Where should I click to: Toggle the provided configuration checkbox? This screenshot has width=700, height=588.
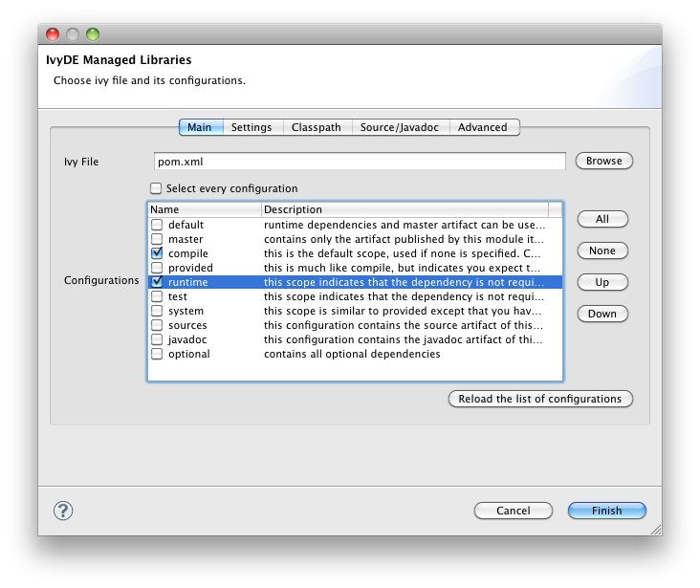click(x=157, y=268)
